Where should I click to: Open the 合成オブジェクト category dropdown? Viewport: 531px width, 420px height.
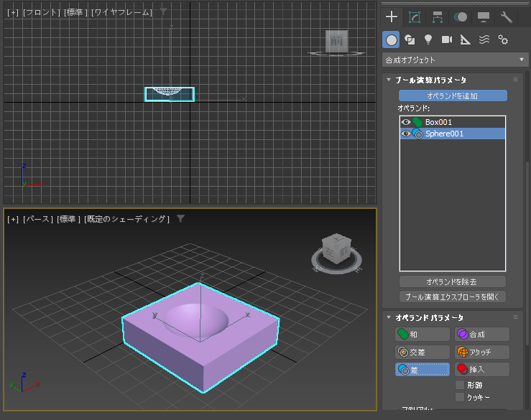(455, 60)
